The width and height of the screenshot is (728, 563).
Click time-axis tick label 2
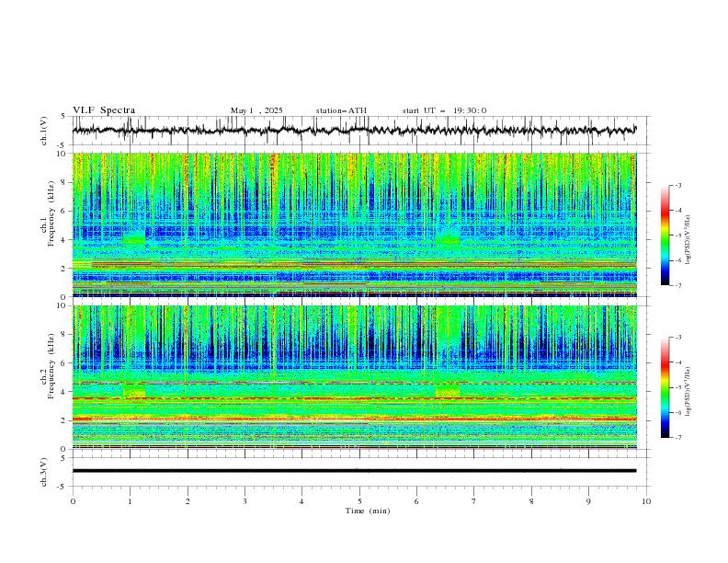pos(188,501)
